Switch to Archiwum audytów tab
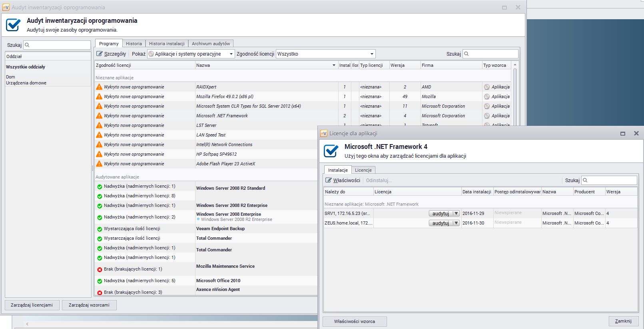 (211, 44)
